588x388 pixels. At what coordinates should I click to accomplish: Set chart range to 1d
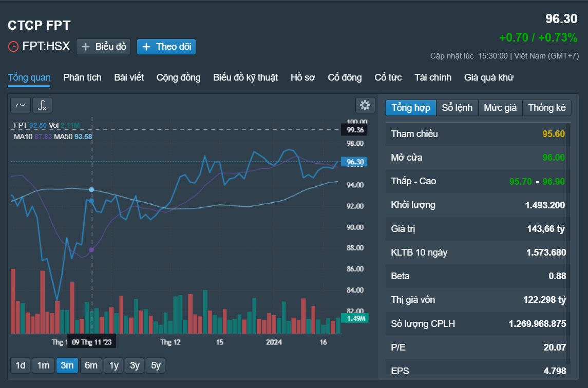point(20,365)
